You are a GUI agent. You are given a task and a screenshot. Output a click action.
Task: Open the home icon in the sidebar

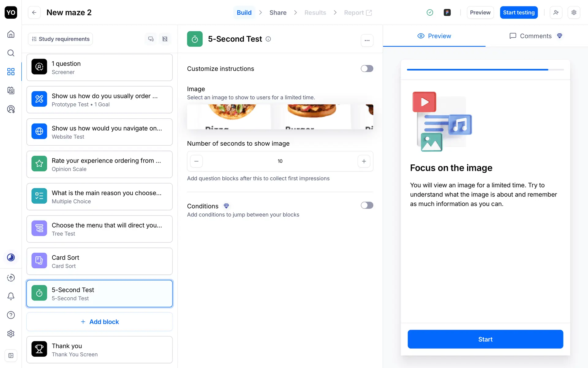point(11,34)
